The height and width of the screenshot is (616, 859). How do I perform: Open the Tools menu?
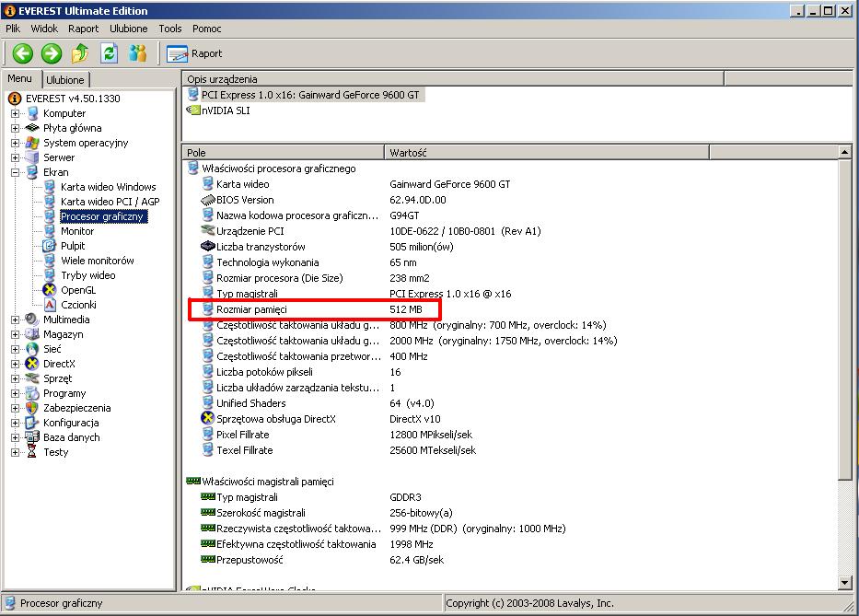(x=169, y=29)
